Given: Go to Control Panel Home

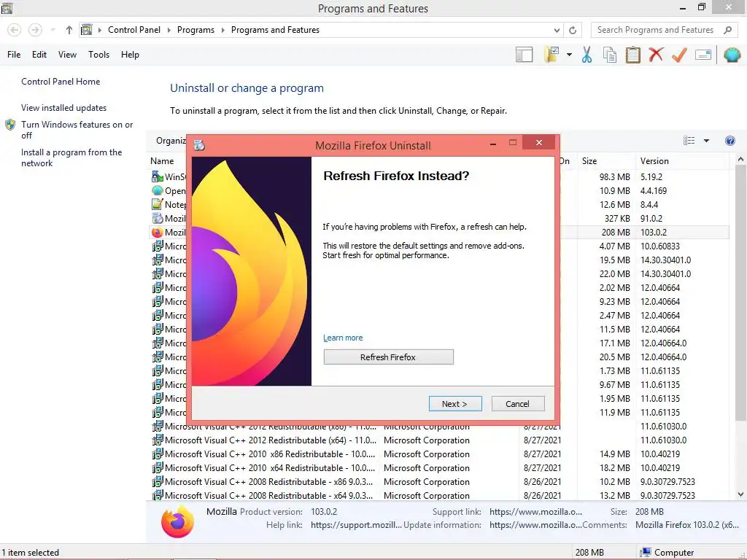Looking at the screenshot, I should [x=61, y=82].
